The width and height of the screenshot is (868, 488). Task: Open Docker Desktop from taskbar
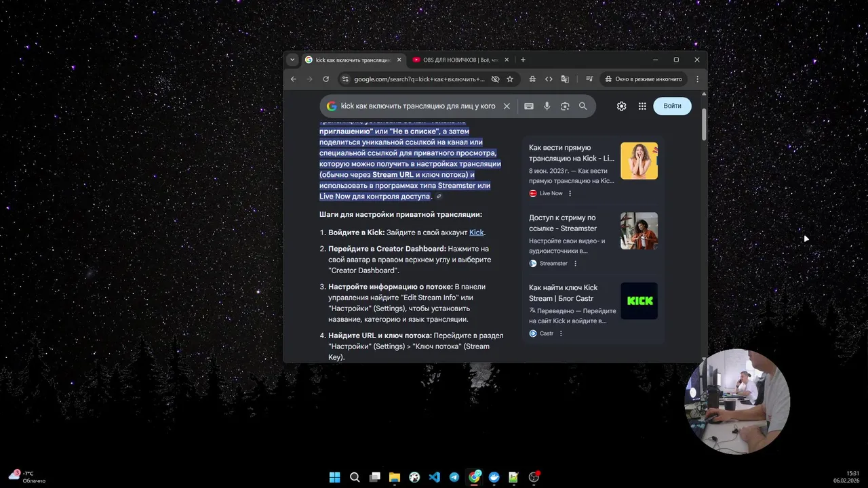point(494,477)
